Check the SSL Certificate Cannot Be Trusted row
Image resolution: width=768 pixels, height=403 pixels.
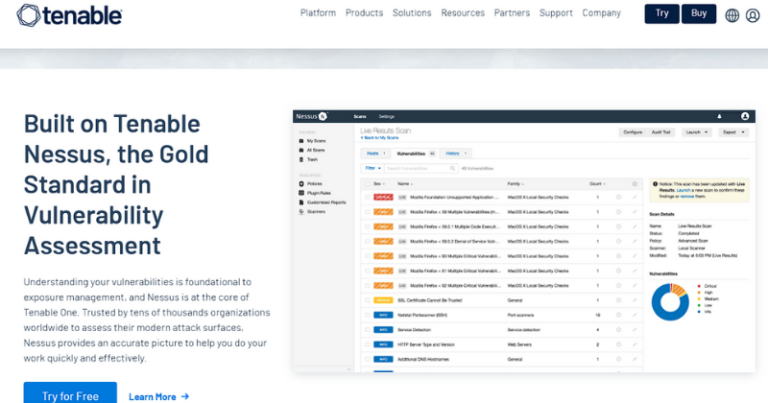point(367,300)
